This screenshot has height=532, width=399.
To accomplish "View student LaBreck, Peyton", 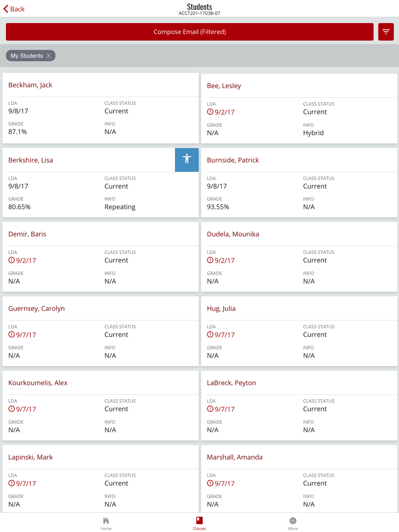I will pos(231,383).
